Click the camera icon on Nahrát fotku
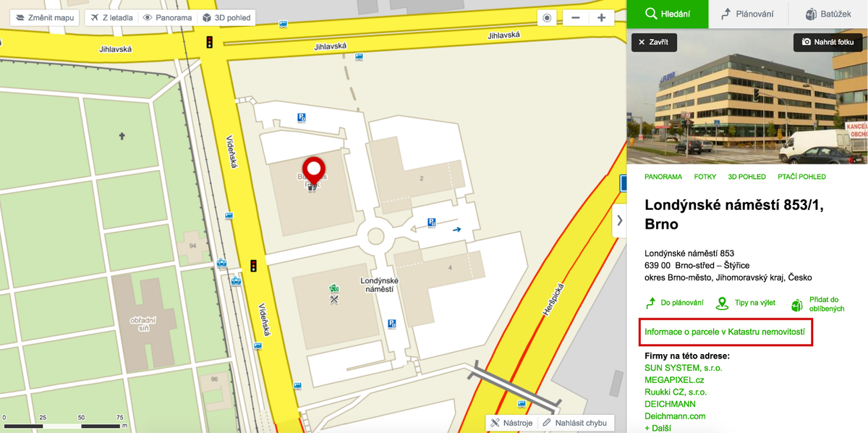This screenshot has width=868, height=433. [807, 43]
